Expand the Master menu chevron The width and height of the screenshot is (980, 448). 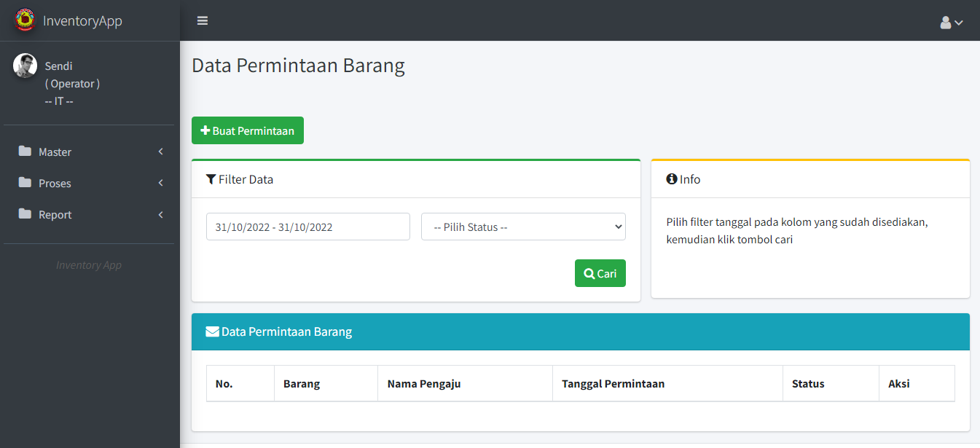(160, 152)
